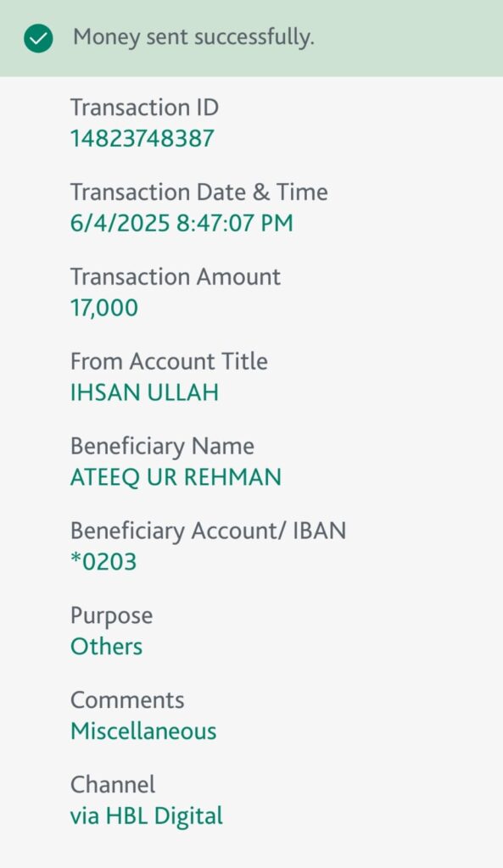The width and height of the screenshot is (503, 868).
Task: Tap the Beneficiary Account/ IBAN label
Action: click(208, 531)
